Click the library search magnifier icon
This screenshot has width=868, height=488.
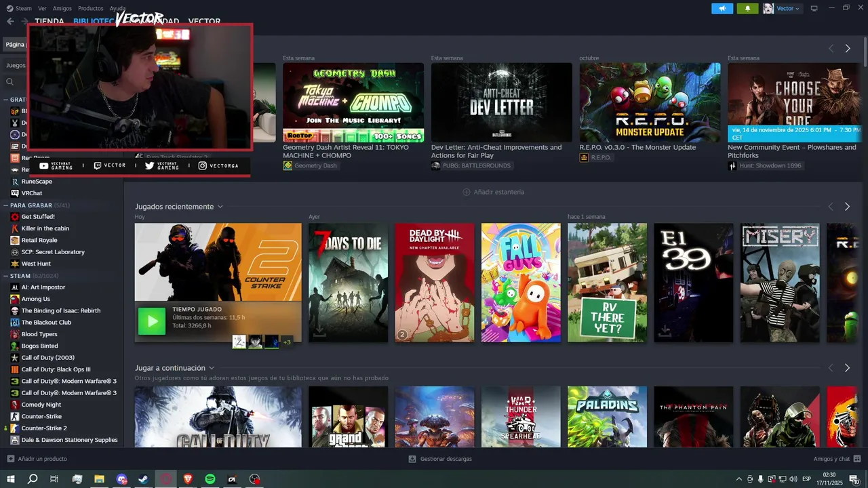tap(10, 81)
